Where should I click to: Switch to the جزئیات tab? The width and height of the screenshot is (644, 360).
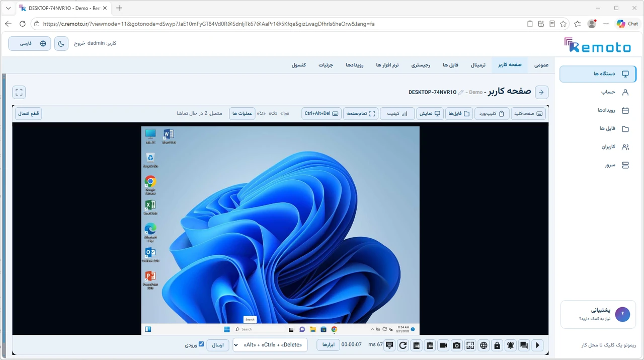pos(326,65)
